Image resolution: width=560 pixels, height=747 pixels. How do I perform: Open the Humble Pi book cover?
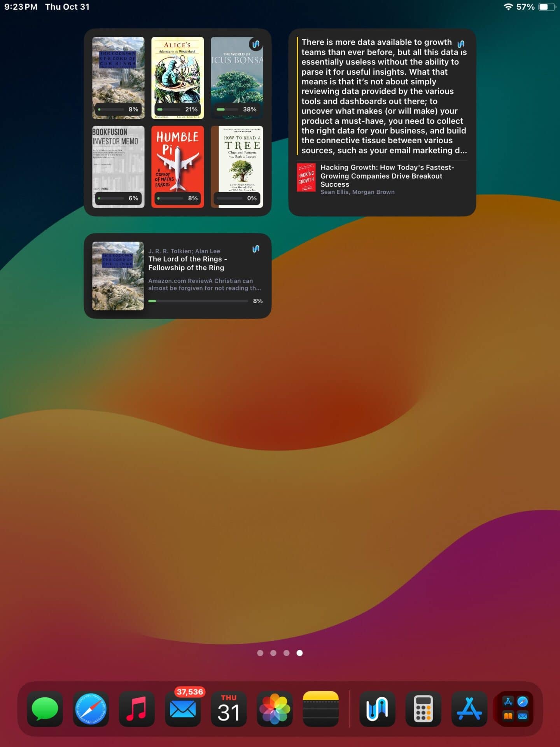(177, 163)
